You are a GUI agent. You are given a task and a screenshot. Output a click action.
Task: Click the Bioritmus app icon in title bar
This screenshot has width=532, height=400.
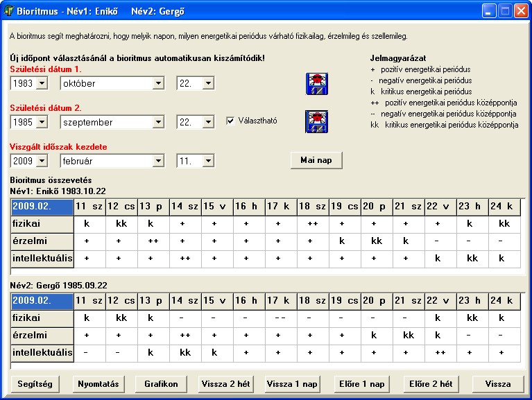(x=8, y=11)
